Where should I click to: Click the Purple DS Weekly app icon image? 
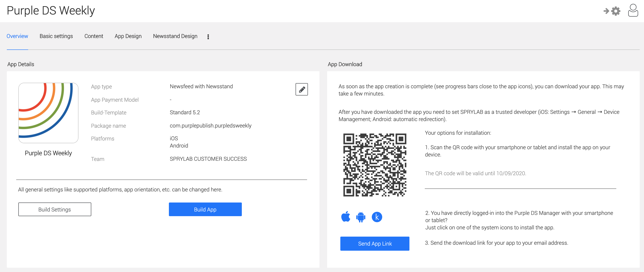point(48,113)
